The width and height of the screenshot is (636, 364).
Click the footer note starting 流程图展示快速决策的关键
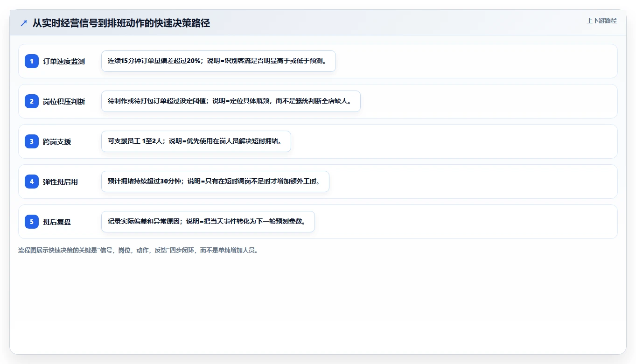coord(138,250)
